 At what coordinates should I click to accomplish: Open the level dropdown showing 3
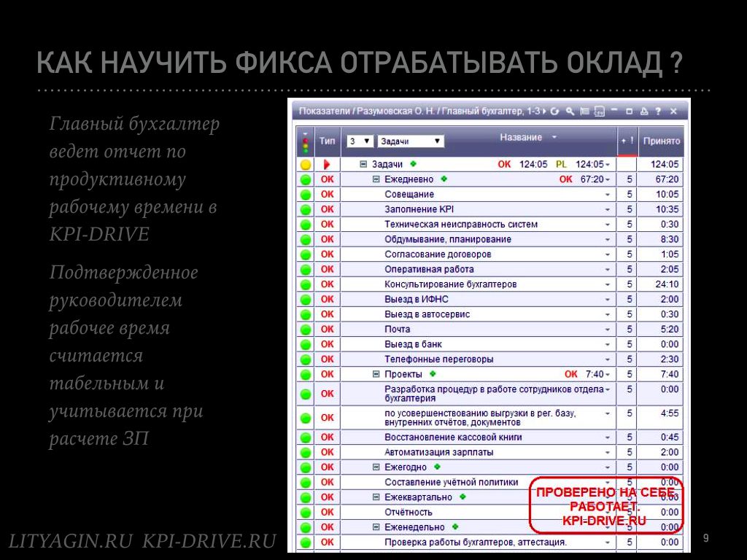pyautogui.click(x=359, y=141)
